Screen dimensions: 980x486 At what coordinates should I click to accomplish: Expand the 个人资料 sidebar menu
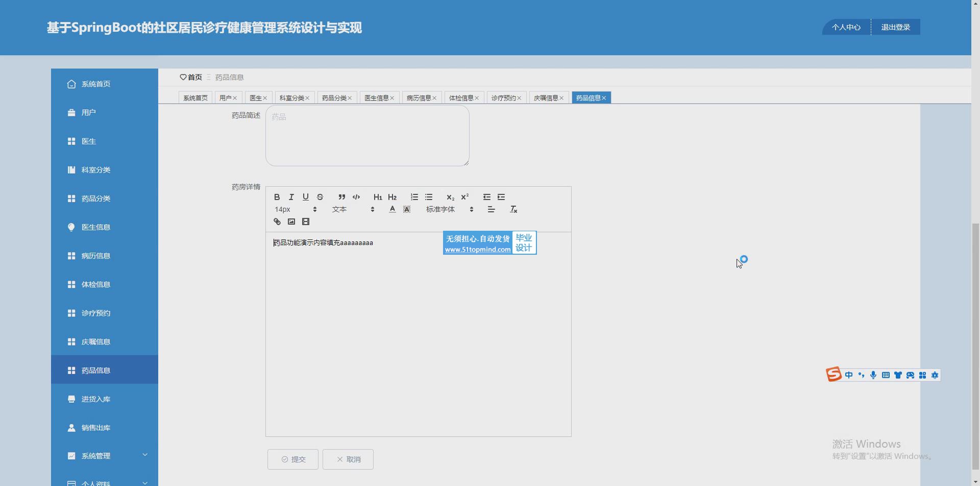click(x=105, y=482)
